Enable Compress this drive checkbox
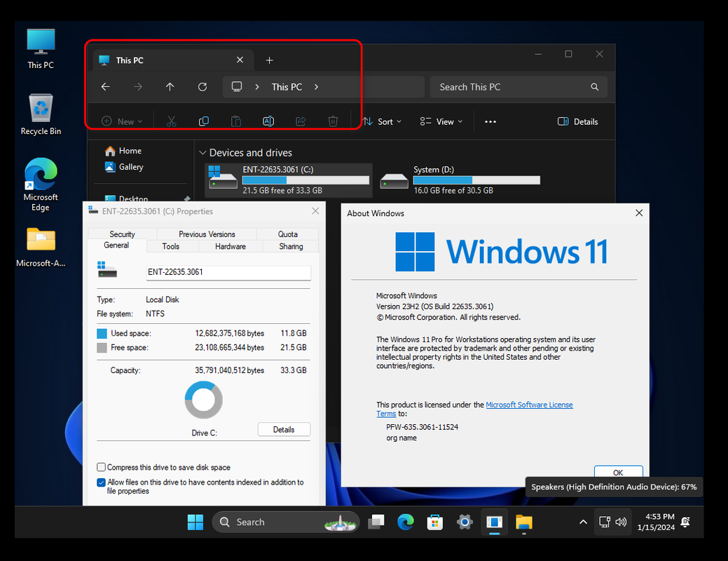 click(101, 467)
